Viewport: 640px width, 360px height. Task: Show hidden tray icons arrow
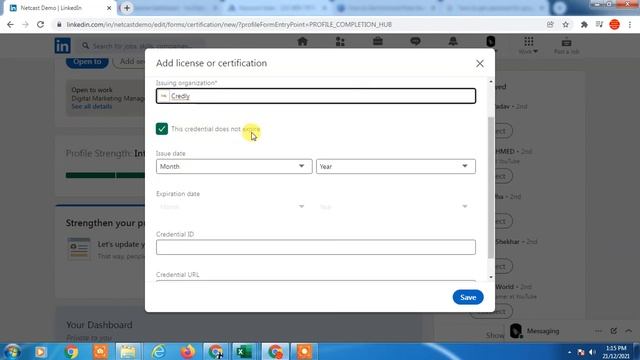(569, 352)
